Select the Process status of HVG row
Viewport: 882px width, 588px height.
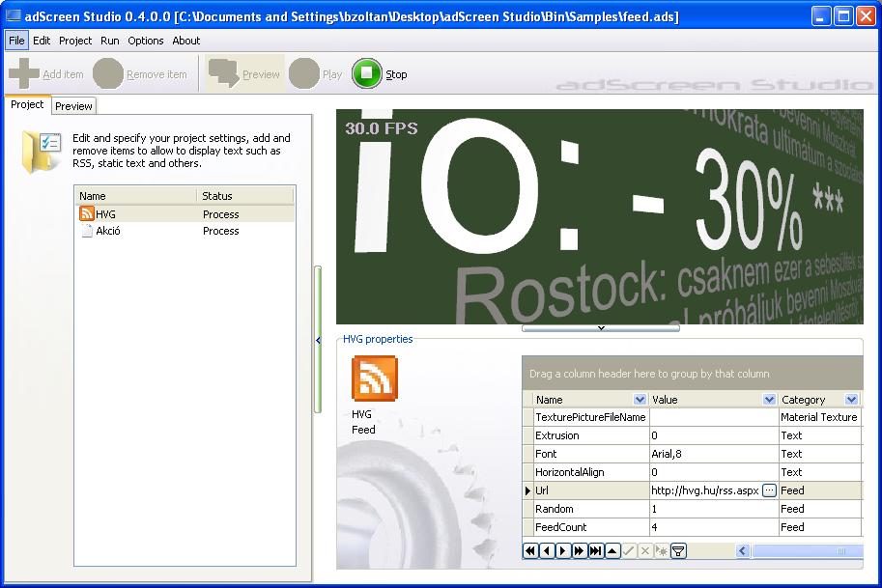(220, 214)
